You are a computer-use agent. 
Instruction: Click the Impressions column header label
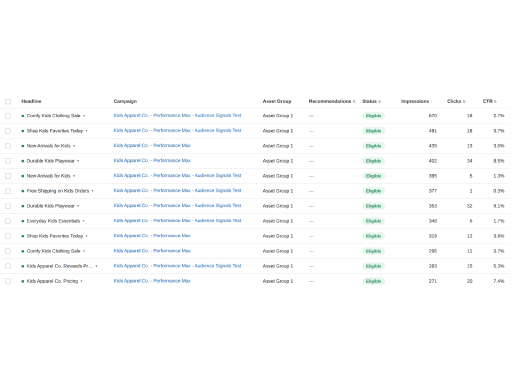click(415, 101)
